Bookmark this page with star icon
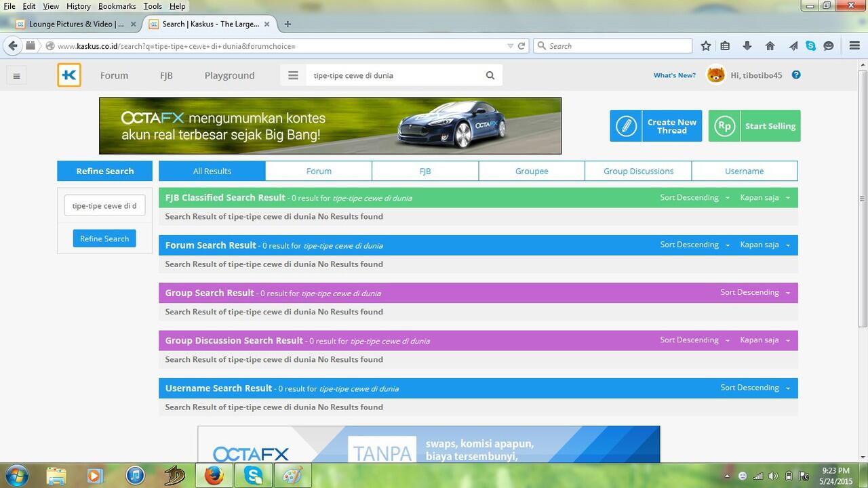868x488 pixels. click(706, 46)
